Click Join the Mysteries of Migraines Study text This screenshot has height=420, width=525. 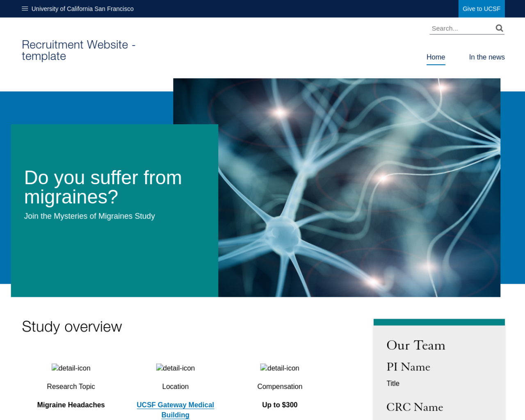point(89,216)
